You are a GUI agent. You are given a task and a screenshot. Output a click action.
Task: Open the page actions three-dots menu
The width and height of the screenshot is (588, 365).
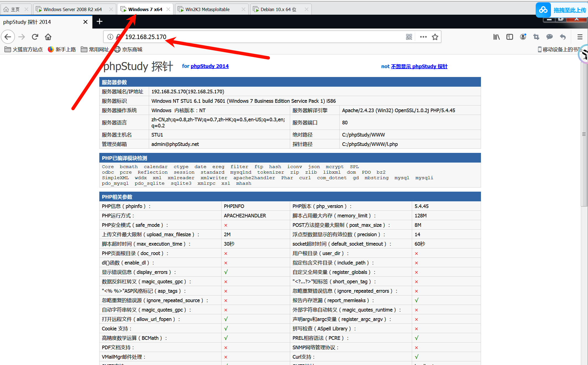point(423,37)
